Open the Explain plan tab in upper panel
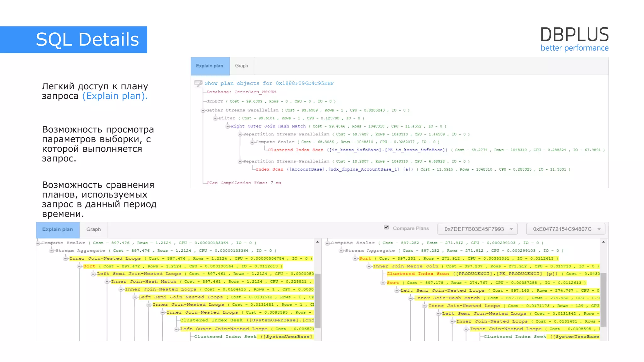Screen dimensions: 644x362 point(210,66)
